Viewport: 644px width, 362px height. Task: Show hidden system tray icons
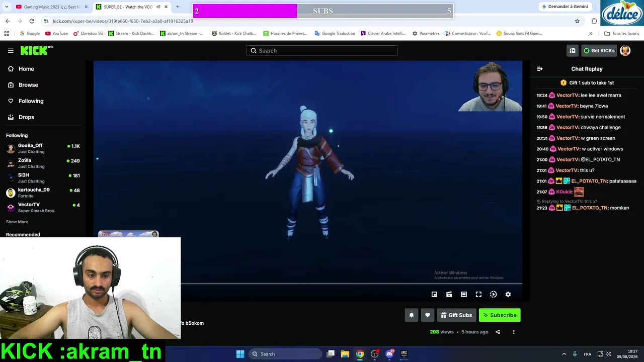[564, 354]
